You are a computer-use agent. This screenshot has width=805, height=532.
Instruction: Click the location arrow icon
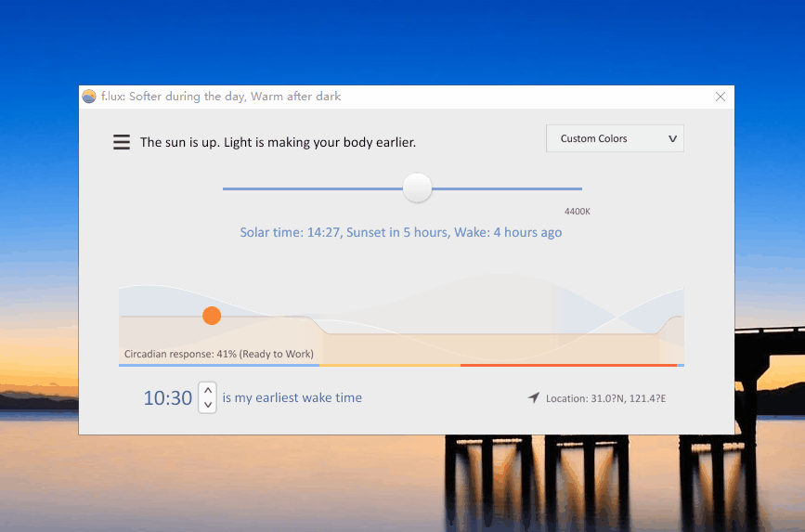(534, 398)
